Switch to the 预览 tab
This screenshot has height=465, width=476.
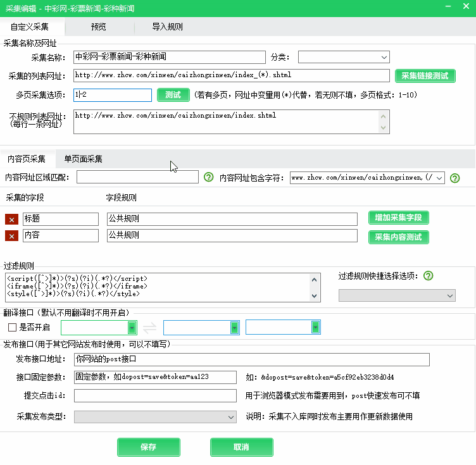pyautogui.click(x=98, y=27)
